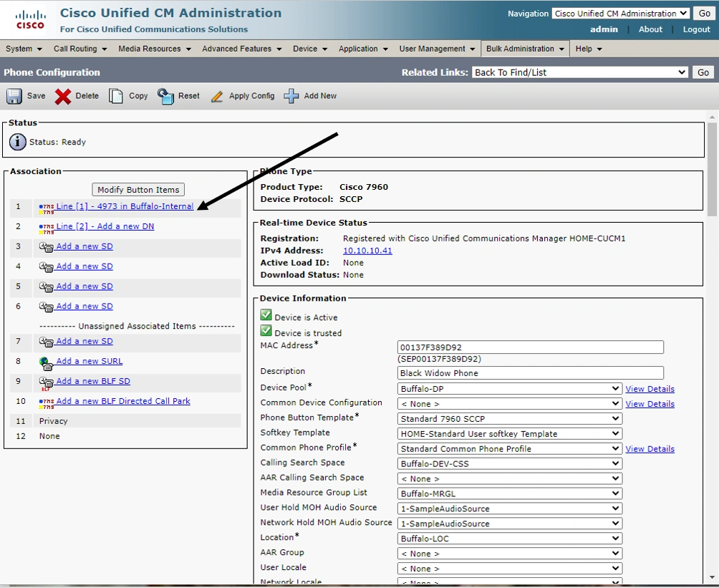Click speed dial icon in row 6
Image resolution: width=719 pixels, height=588 pixels.
click(x=47, y=307)
